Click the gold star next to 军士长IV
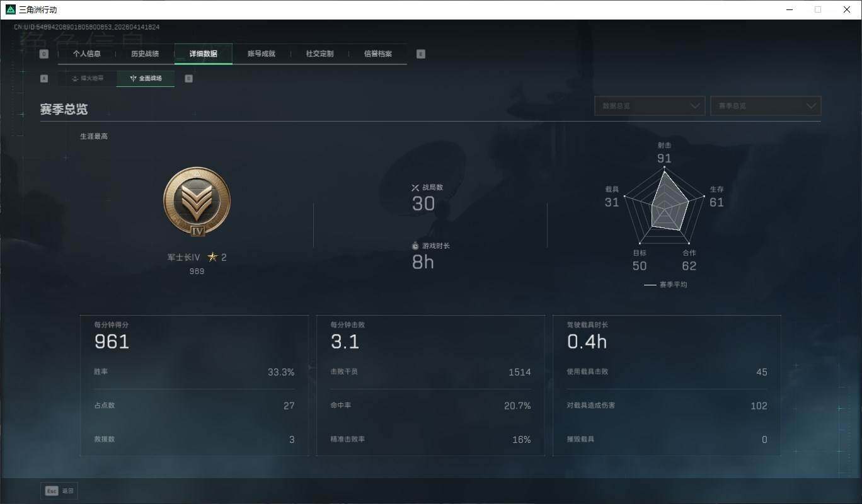The width and height of the screenshot is (862, 504). pos(212,257)
